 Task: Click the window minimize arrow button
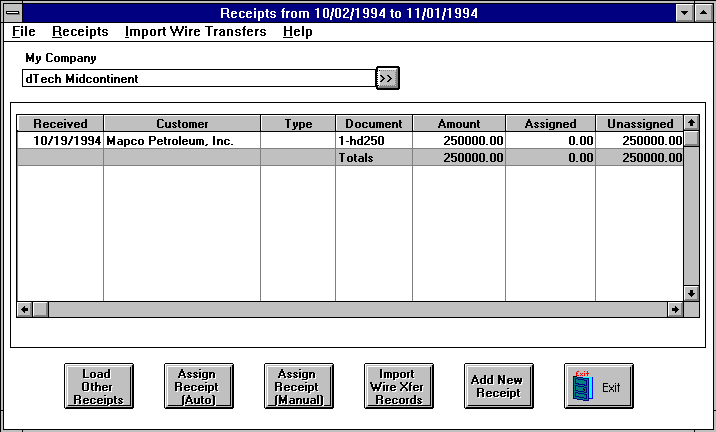click(x=684, y=13)
